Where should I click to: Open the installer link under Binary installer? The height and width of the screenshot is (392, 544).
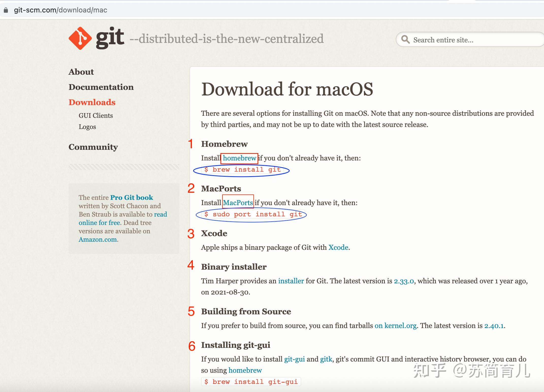pos(291,281)
